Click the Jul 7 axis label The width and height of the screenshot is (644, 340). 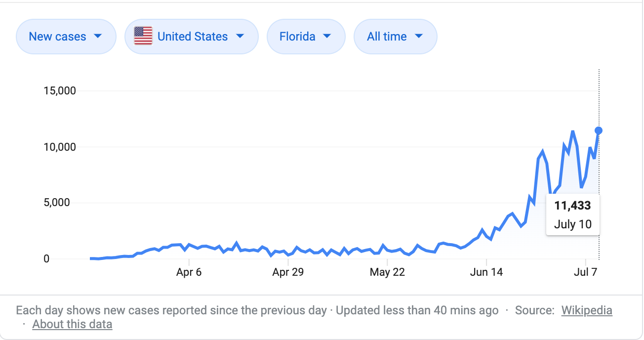[x=585, y=272]
